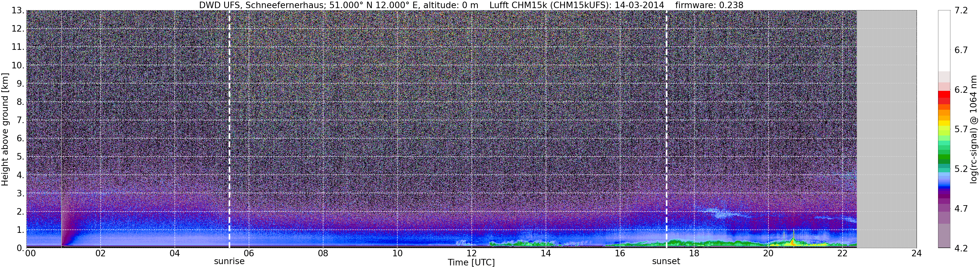This screenshot has width=980, height=269.
Task: Click the '3.' tick on the height axis
Action: point(20,193)
